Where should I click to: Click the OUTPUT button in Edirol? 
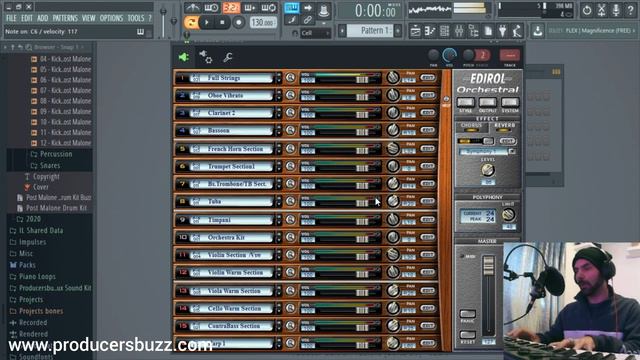(487, 102)
